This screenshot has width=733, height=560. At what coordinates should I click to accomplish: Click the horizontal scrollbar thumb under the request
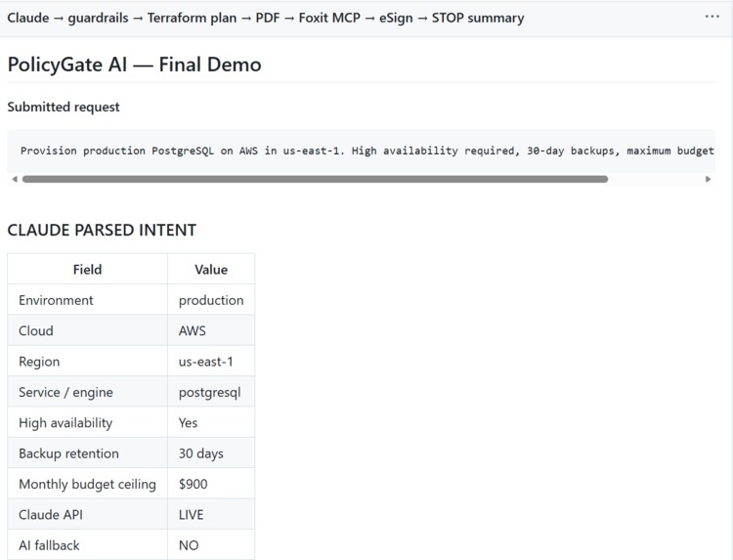click(315, 179)
